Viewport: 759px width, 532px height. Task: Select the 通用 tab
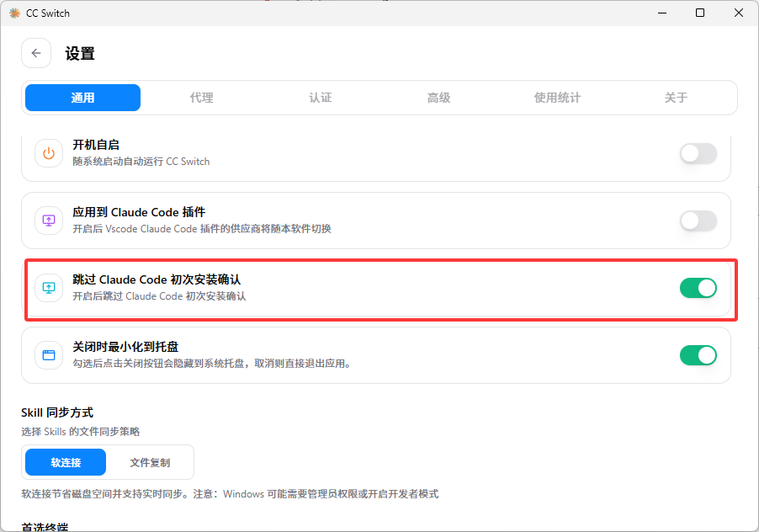[82, 98]
